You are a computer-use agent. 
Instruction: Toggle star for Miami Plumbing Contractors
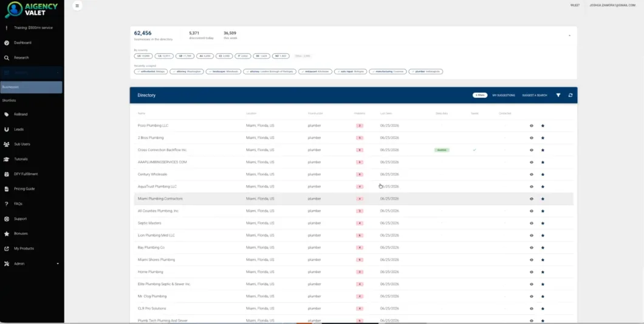(543, 199)
